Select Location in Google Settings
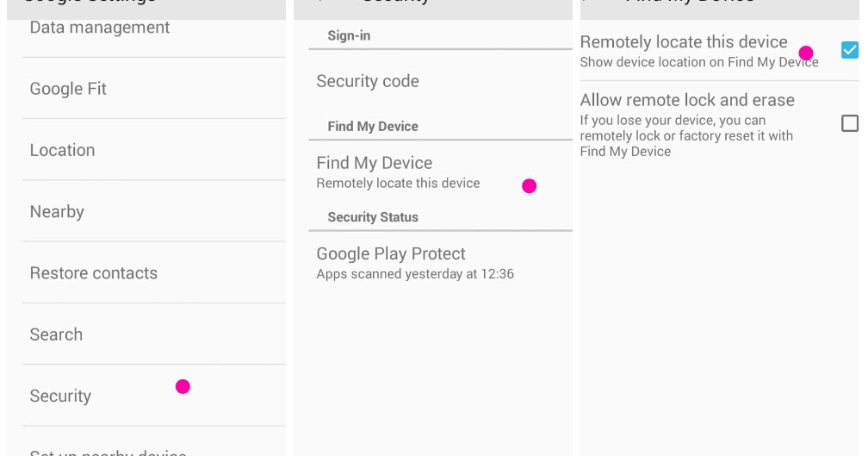Screen dimensions: 868x456 pos(63,150)
